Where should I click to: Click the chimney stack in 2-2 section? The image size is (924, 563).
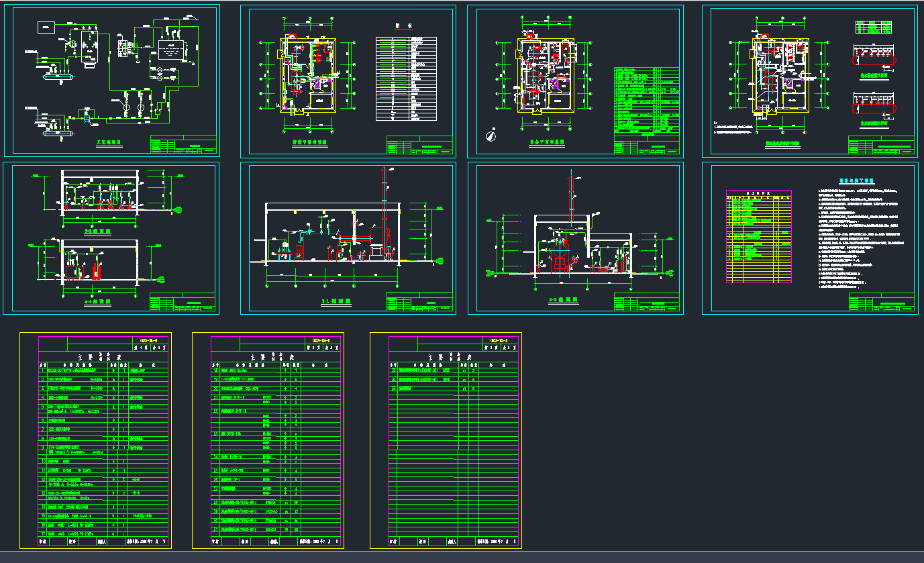click(x=571, y=198)
